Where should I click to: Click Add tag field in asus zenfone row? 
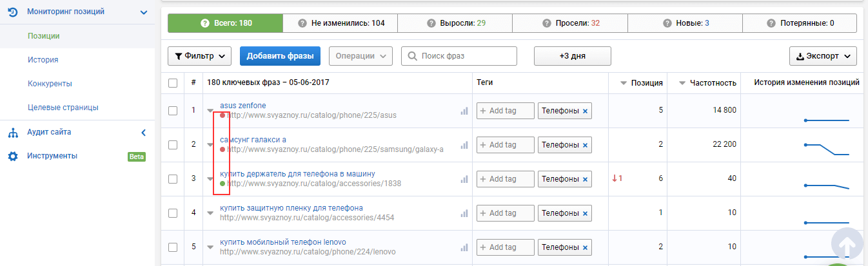point(506,111)
